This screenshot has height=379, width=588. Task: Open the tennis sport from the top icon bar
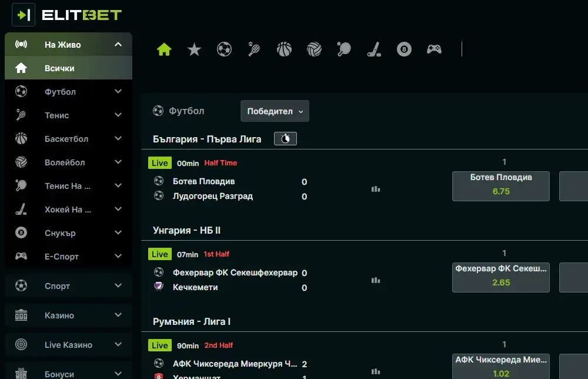[253, 49]
